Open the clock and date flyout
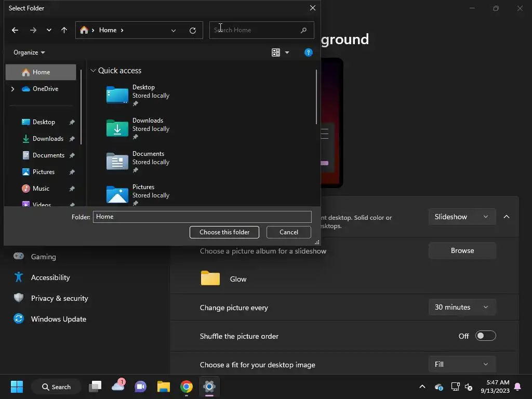Viewport: 532px width, 399px height. (x=495, y=387)
